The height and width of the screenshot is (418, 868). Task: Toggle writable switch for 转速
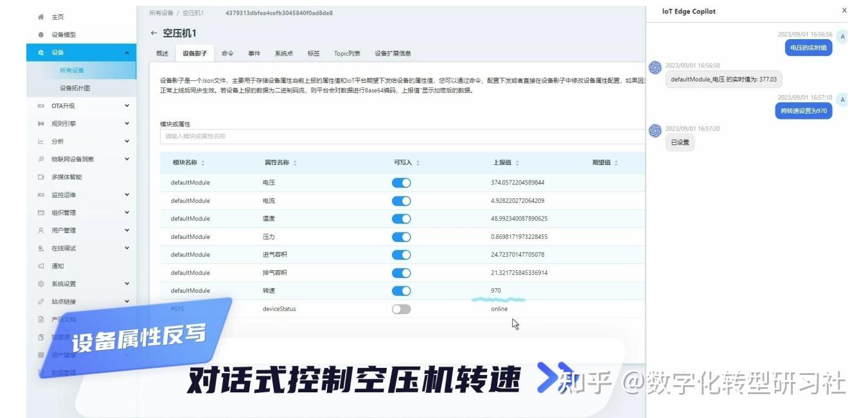coord(402,291)
